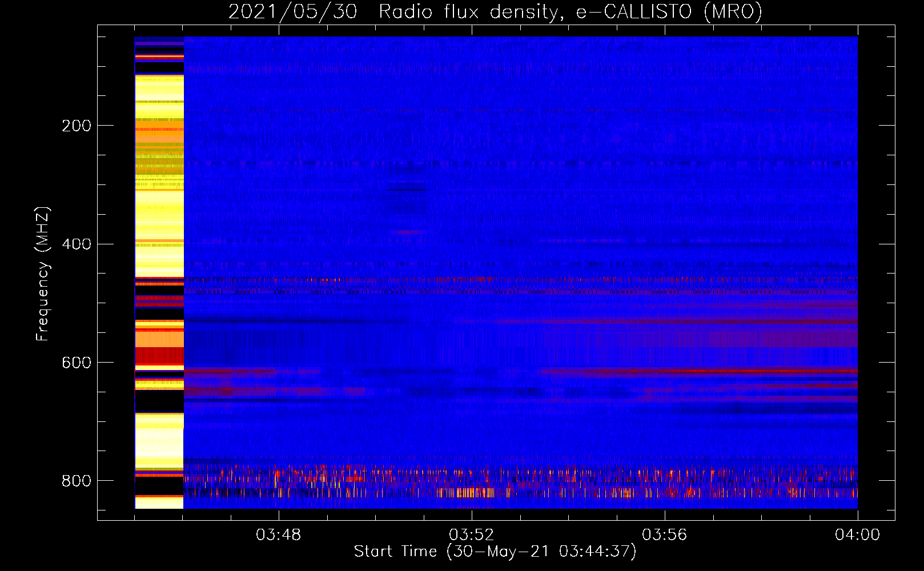Screen dimensions: 924x571
Task: Click the 600 frequency tick label
Action: click(x=77, y=363)
